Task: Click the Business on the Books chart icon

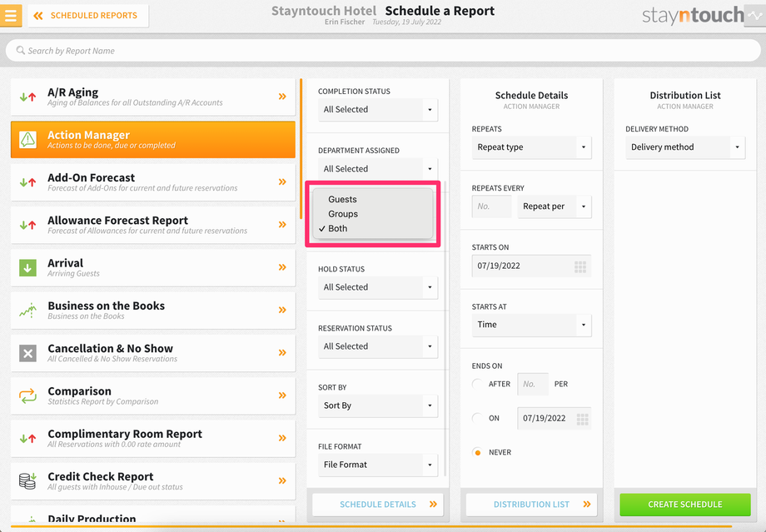Action: point(27,311)
